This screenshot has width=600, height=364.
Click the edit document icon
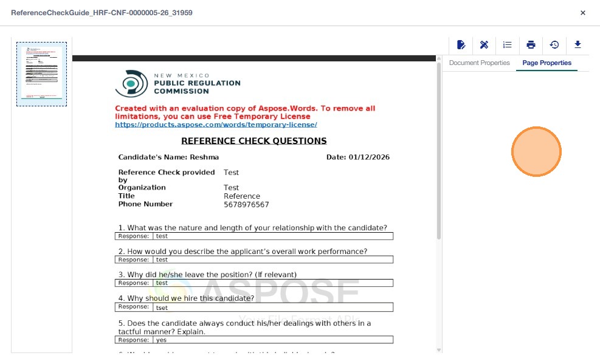pyautogui.click(x=461, y=45)
